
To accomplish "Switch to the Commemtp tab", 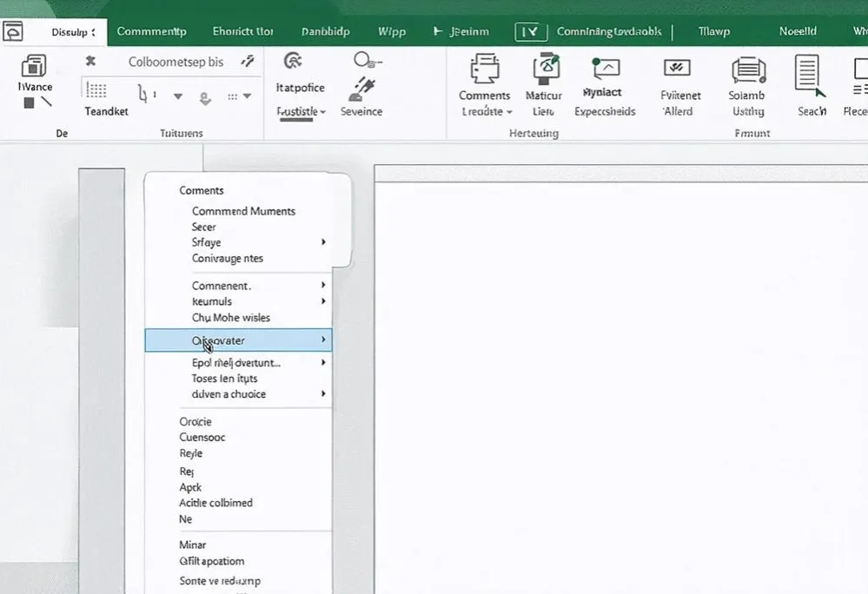I will point(151,31).
